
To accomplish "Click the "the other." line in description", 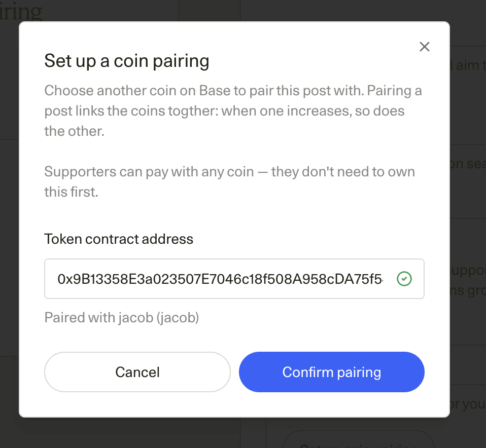I will pyautogui.click(x=75, y=131).
